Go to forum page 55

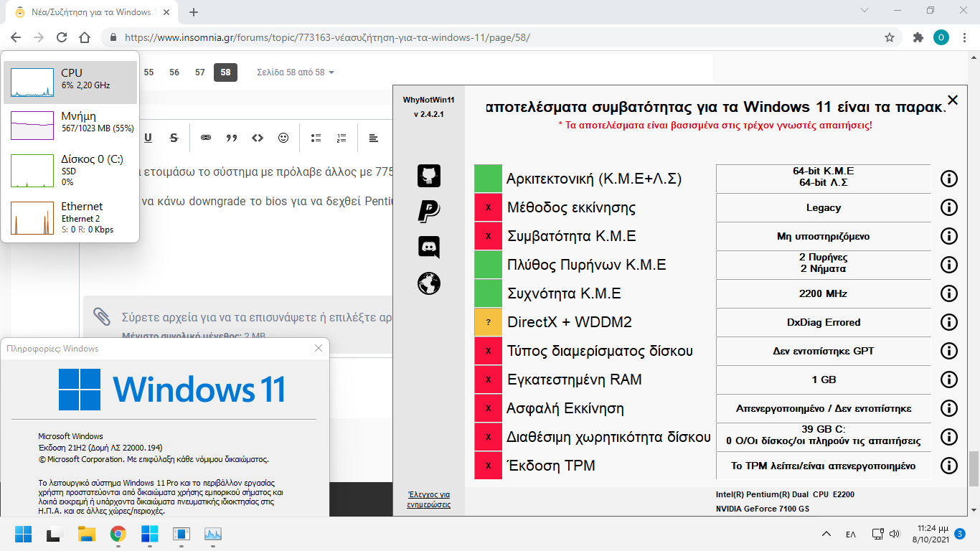click(x=149, y=72)
